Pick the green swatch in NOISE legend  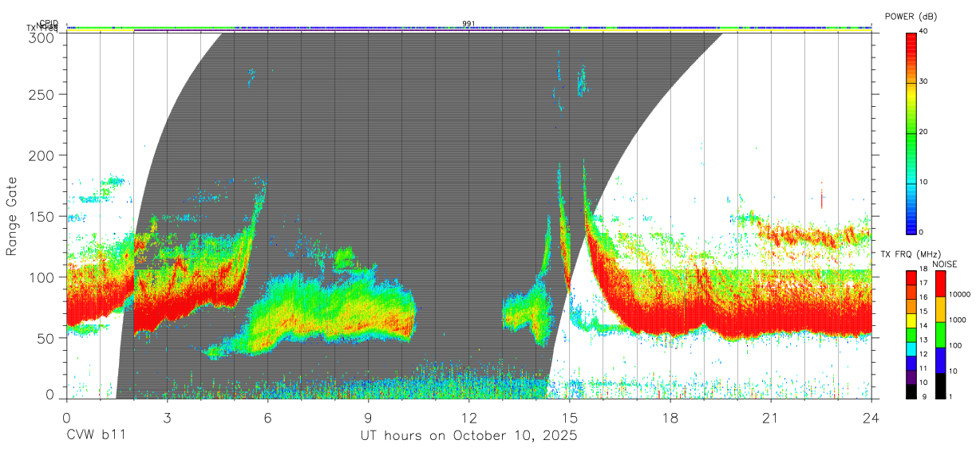click(x=940, y=335)
